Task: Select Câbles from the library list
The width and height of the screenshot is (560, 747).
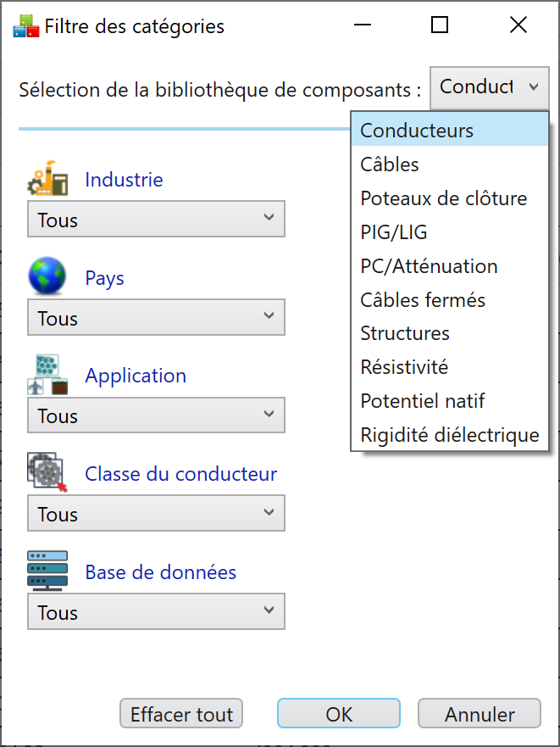Action: pyautogui.click(x=450, y=164)
